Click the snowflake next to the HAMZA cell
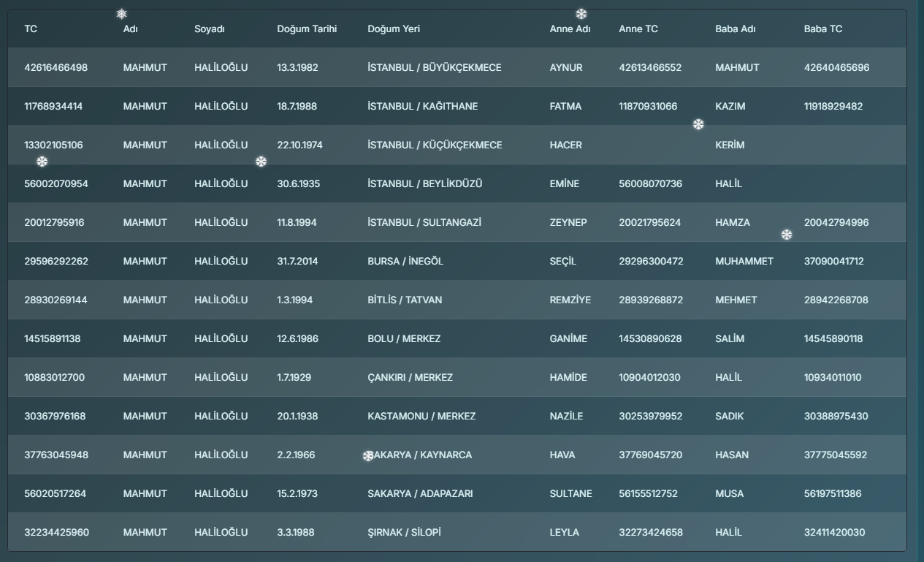This screenshot has width=924, height=562. point(787,235)
